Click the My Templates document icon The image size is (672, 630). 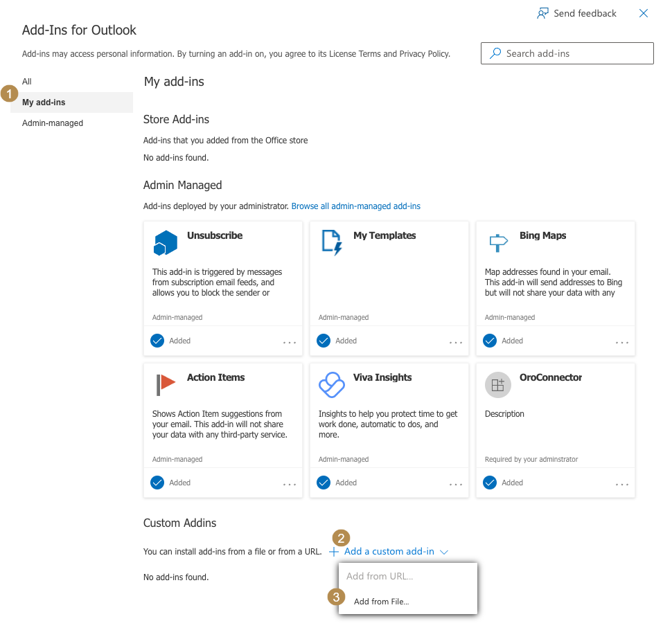coord(332,242)
